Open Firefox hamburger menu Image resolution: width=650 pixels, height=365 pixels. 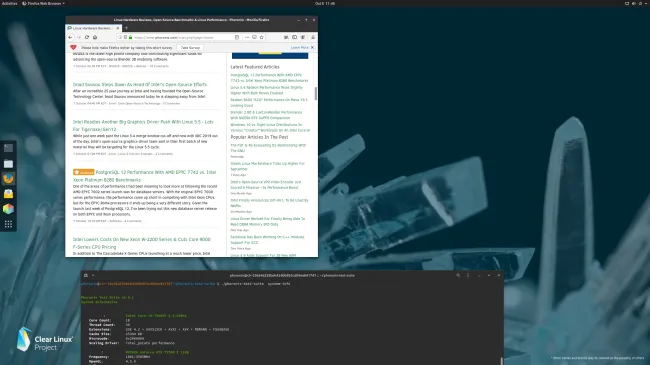point(313,37)
